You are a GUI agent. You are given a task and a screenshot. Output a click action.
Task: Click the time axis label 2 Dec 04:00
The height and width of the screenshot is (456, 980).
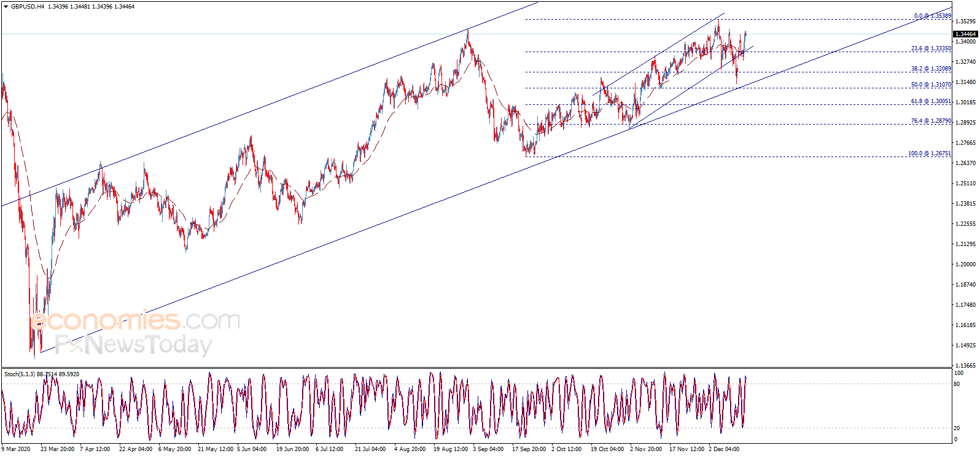(x=724, y=449)
